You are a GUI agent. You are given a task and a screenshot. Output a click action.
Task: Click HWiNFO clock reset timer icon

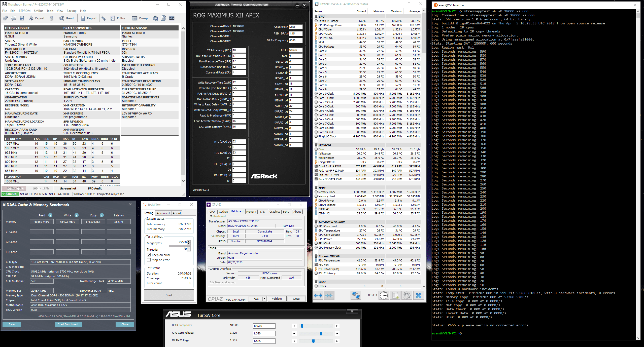(x=384, y=295)
